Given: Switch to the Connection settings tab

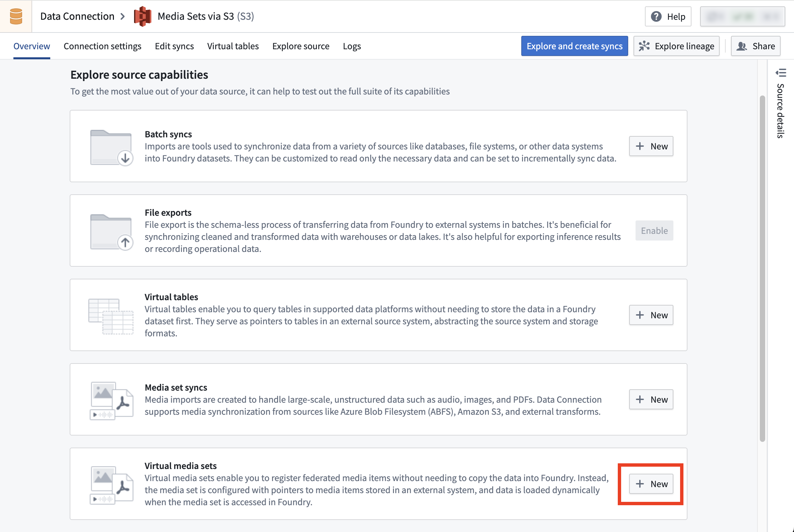Looking at the screenshot, I should tap(102, 46).
